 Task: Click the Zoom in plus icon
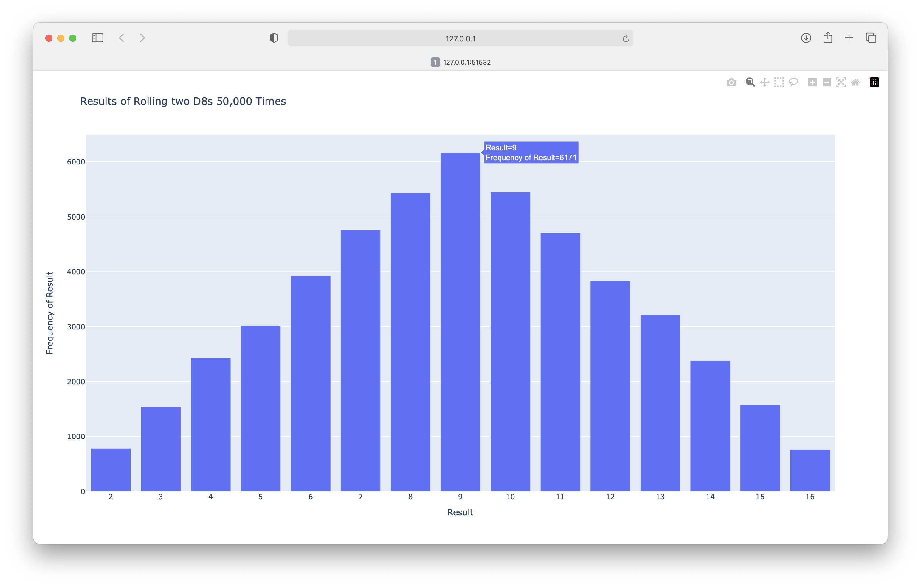[813, 82]
